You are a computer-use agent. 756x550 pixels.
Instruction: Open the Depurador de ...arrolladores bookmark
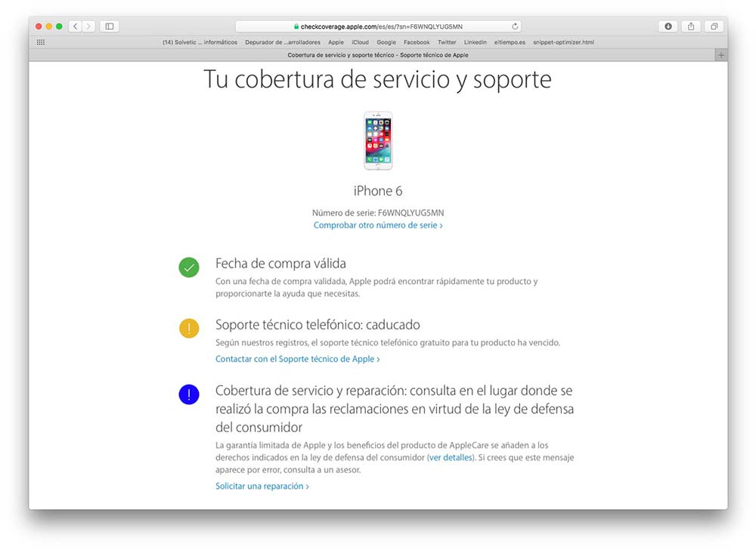tap(283, 42)
